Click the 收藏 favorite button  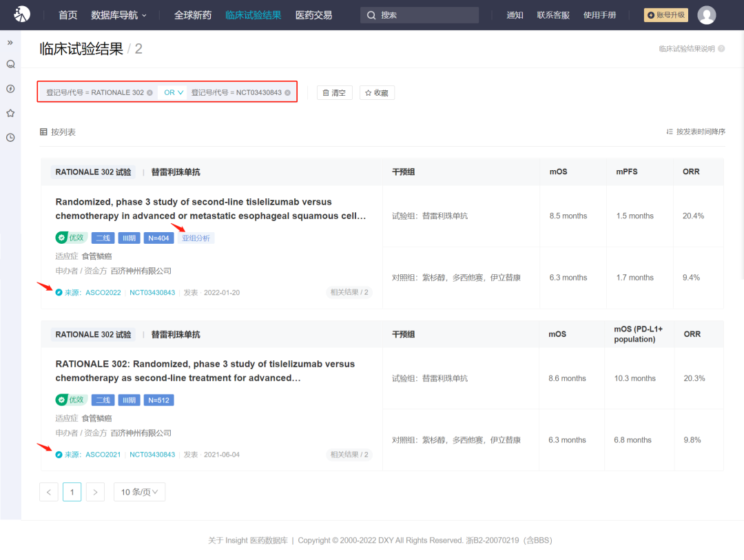click(377, 92)
